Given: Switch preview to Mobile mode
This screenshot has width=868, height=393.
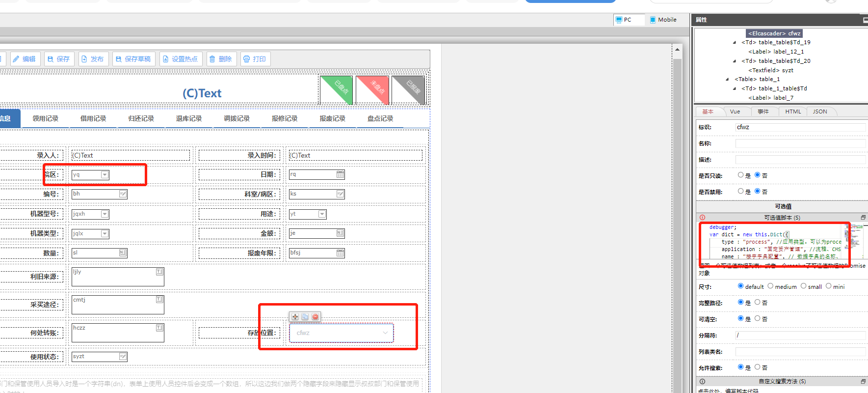Looking at the screenshot, I should pyautogui.click(x=663, y=20).
